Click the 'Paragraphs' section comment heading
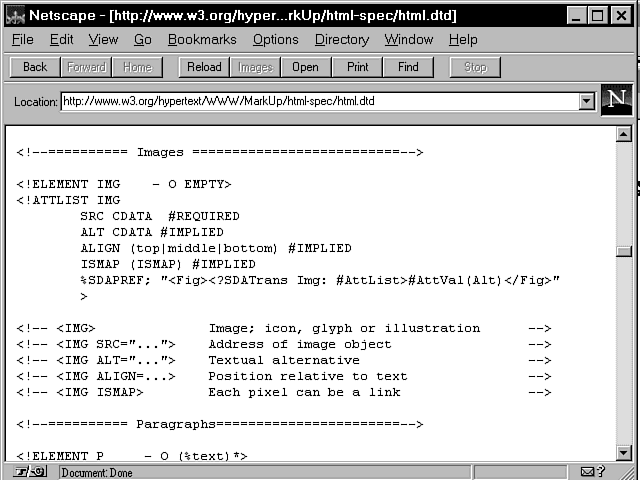The height and width of the screenshot is (480, 640). pyautogui.click(x=220, y=424)
